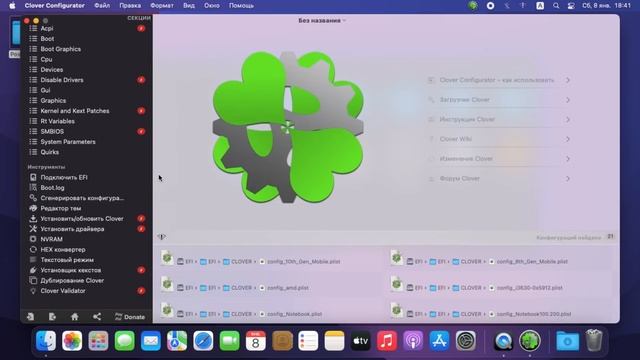Open the App Store in Dock
Image resolution: width=640 pixels, height=360 pixels.
(x=439, y=340)
